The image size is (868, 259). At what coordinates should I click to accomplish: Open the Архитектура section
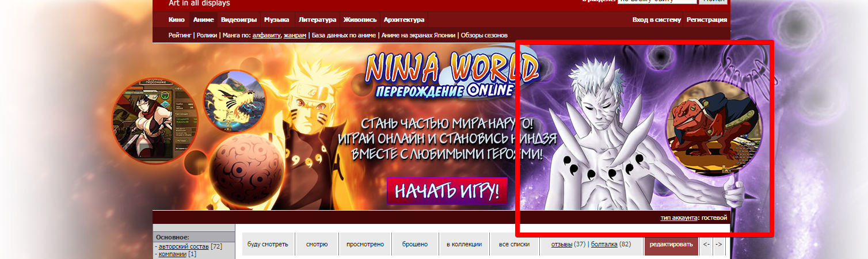pos(404,20)
